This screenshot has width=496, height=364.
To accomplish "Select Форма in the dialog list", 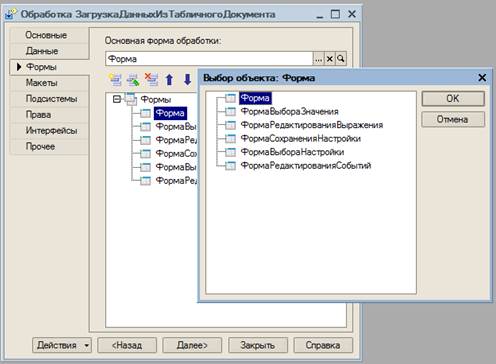I will click(x=255, y=98).
